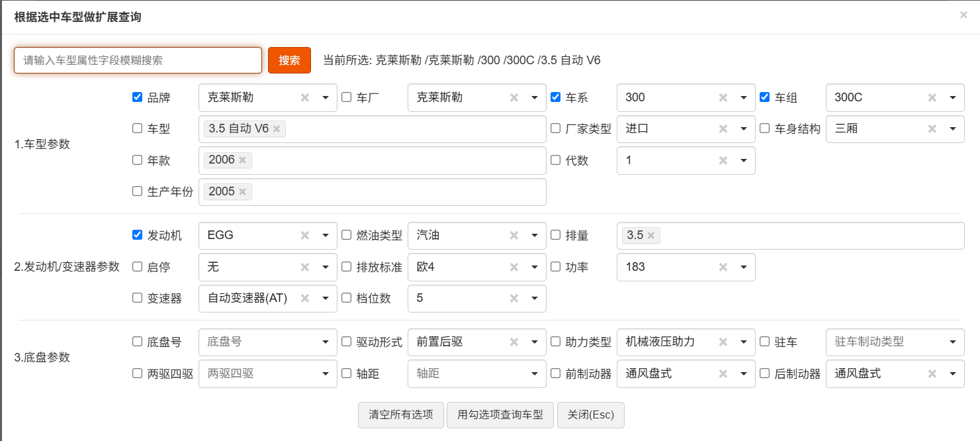Click the orange 搜索 button
980x441 pixels.
(289, 60)
